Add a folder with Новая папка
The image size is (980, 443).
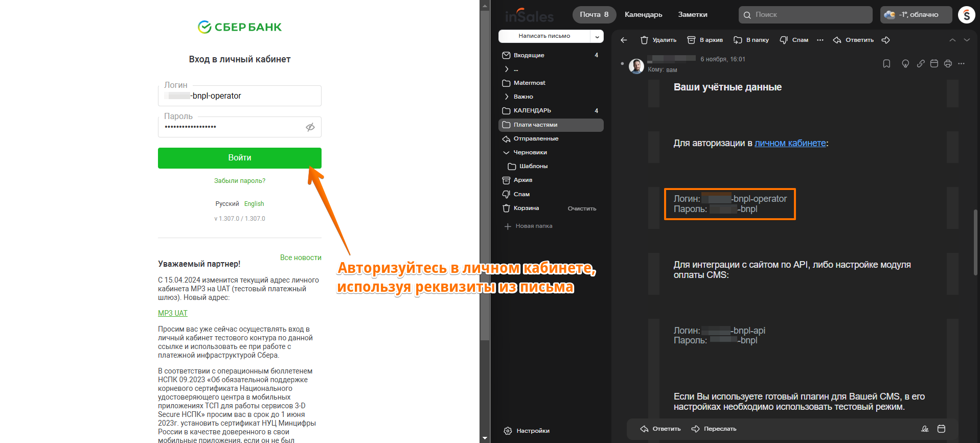pos(528,226)
